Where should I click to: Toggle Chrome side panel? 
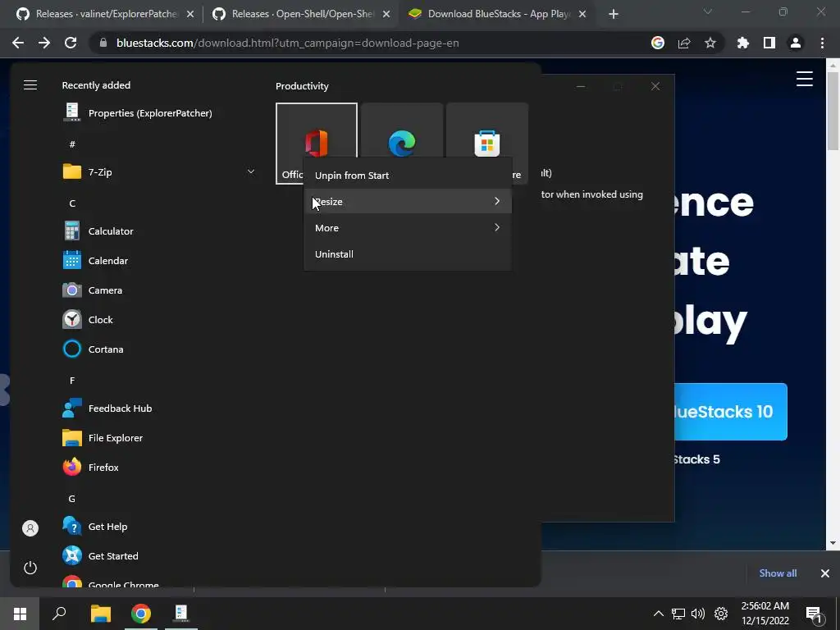point(769,43)
